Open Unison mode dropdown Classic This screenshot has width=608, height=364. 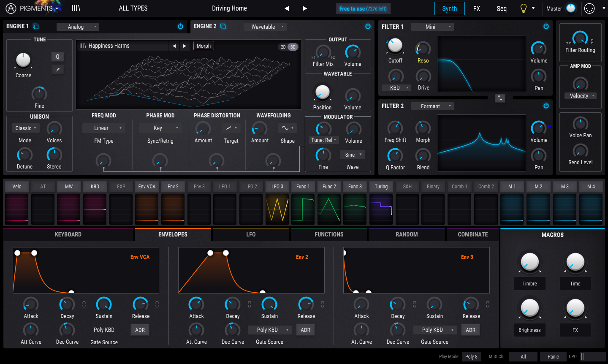coord(26,128)
